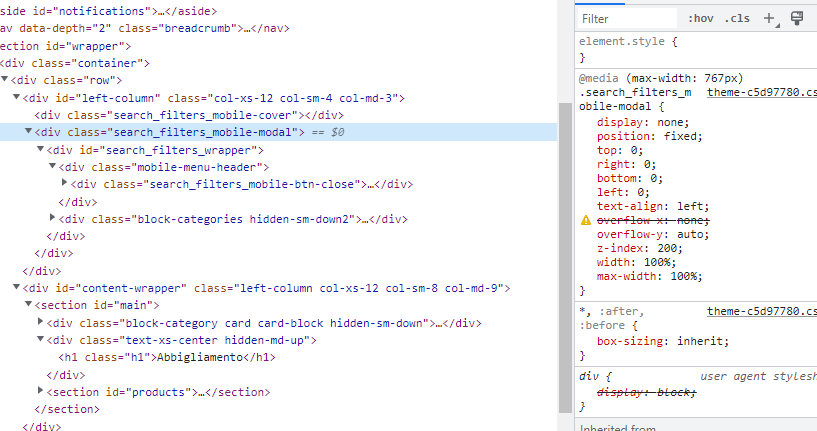Edit the width: 100% declaration
817x431 pixels.
(x=636, y=263)
